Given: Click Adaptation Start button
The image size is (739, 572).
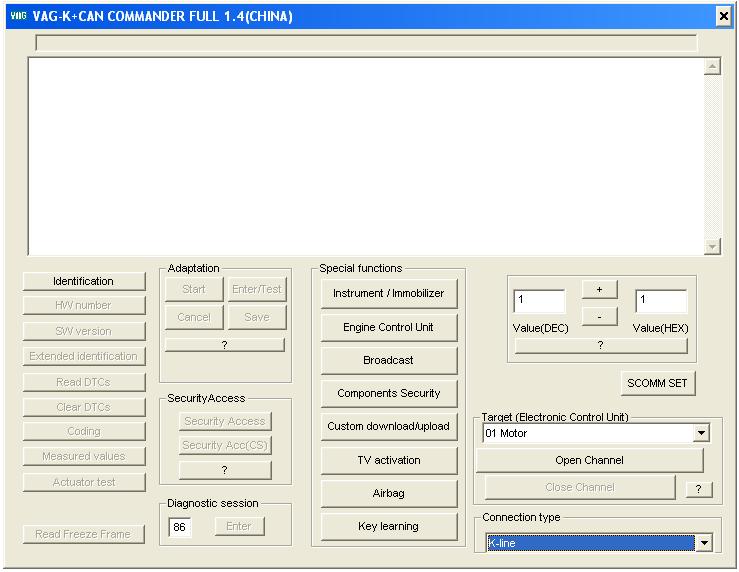Looking at the screenshot, I should click(194, 289).
